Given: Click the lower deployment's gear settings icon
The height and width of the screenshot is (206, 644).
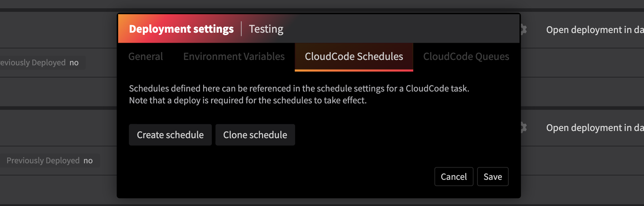Looking at the screenshot, I should pos(524,127).
